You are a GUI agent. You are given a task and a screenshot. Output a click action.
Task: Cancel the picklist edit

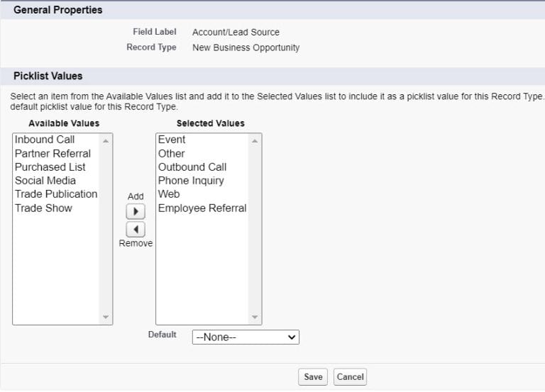350,376
